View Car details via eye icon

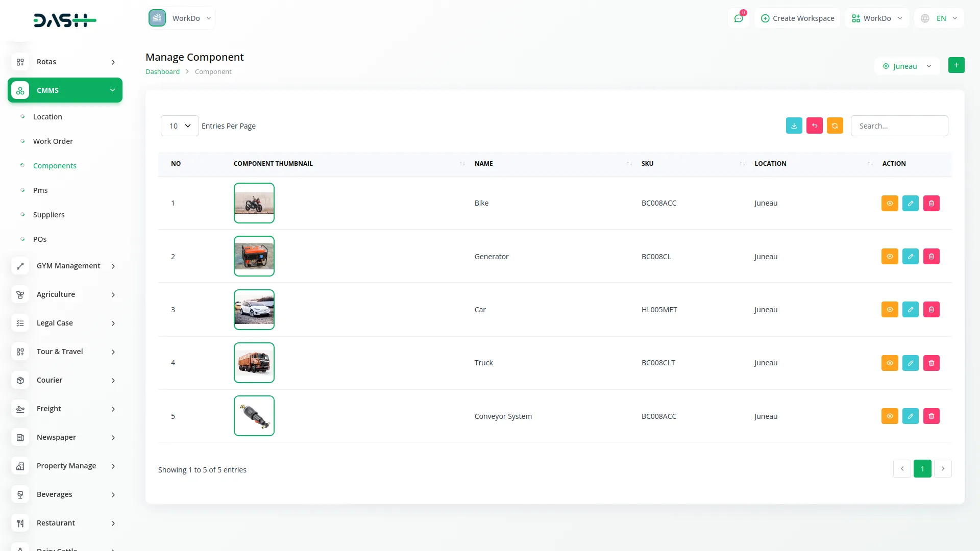(x=889, y=310)
